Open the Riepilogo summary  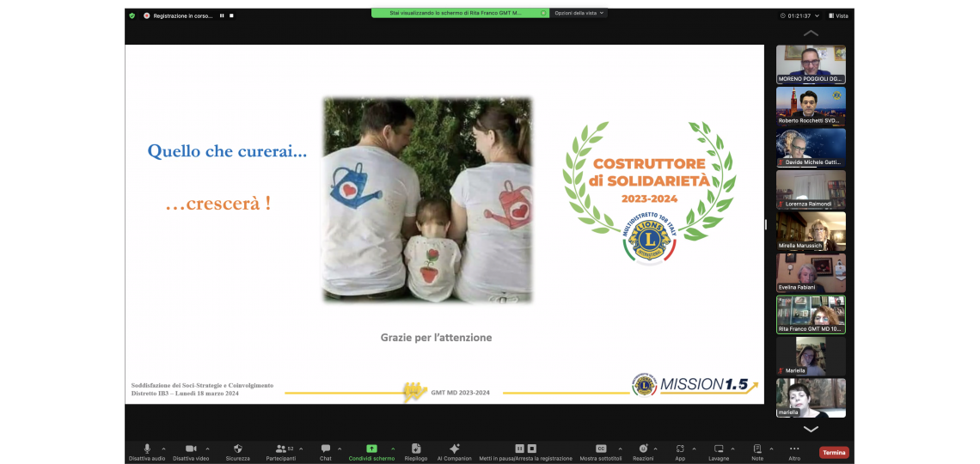(415, 452)
